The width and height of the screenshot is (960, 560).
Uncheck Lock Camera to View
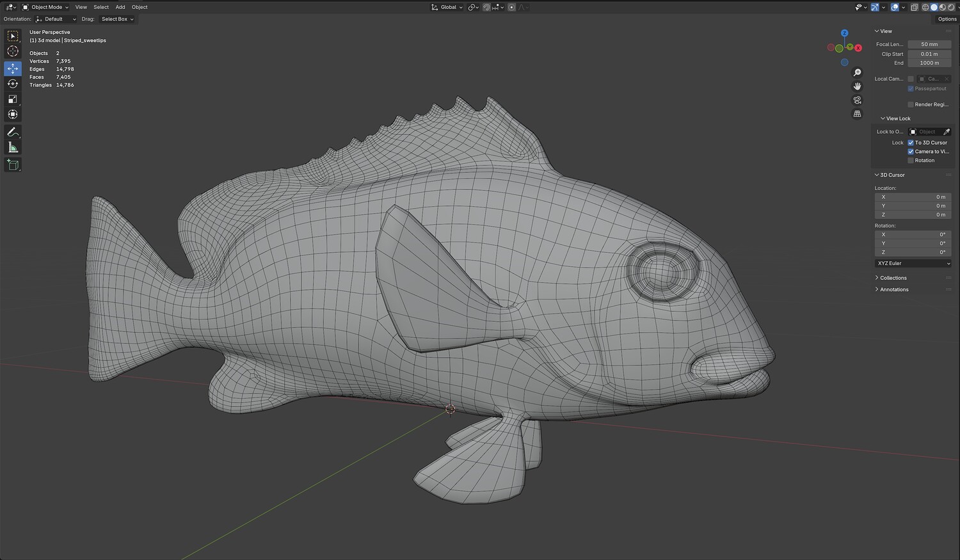click(911, 152)
